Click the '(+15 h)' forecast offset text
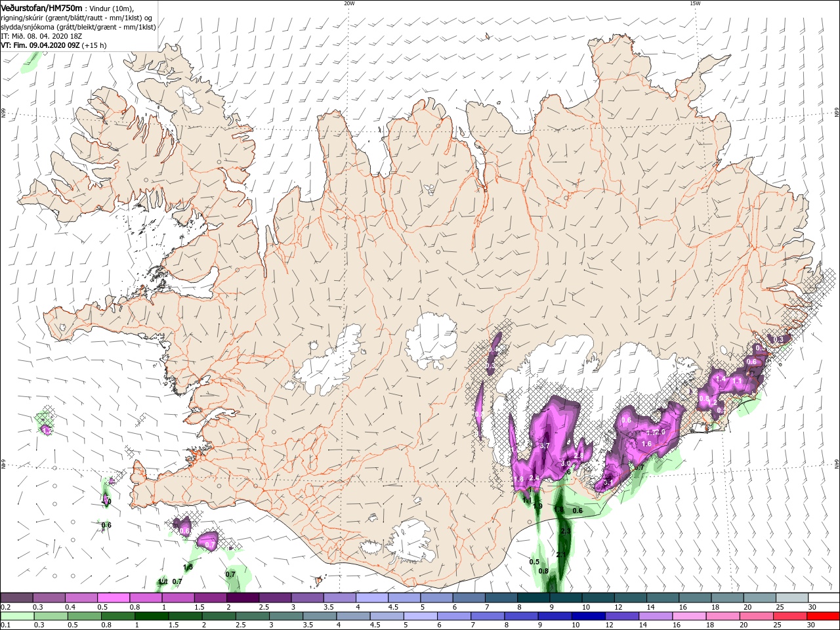 coord(94,45)
